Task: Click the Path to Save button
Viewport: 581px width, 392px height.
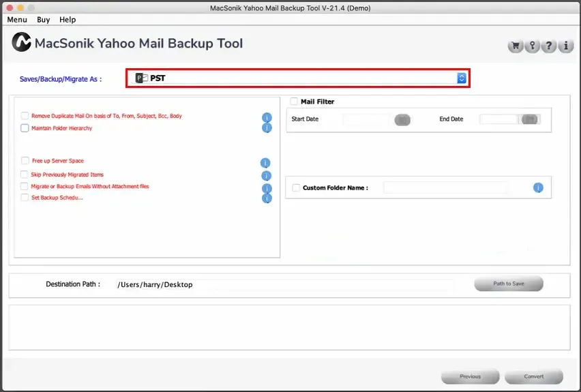Action: point(509,284)
